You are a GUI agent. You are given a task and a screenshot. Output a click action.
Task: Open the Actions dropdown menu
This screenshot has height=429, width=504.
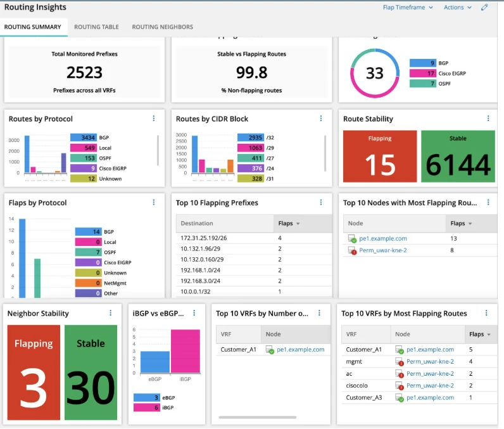pyautogui.click(x=457, y=8)
